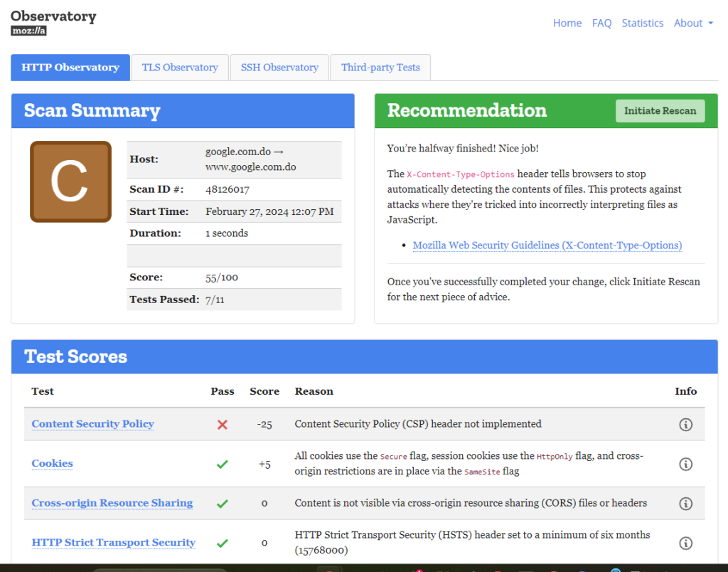The image size is (728, 572).
Task: Click green checkmark in Cookies row
Action: (x=223, y=464)
